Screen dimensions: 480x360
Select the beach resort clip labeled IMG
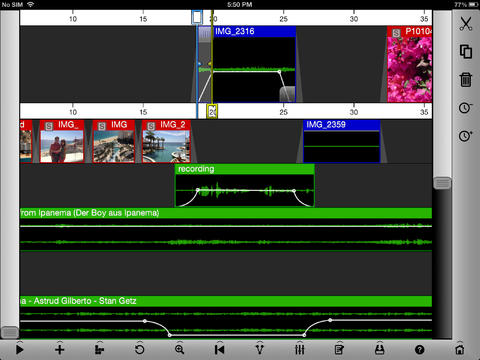(x=114, y=142)
